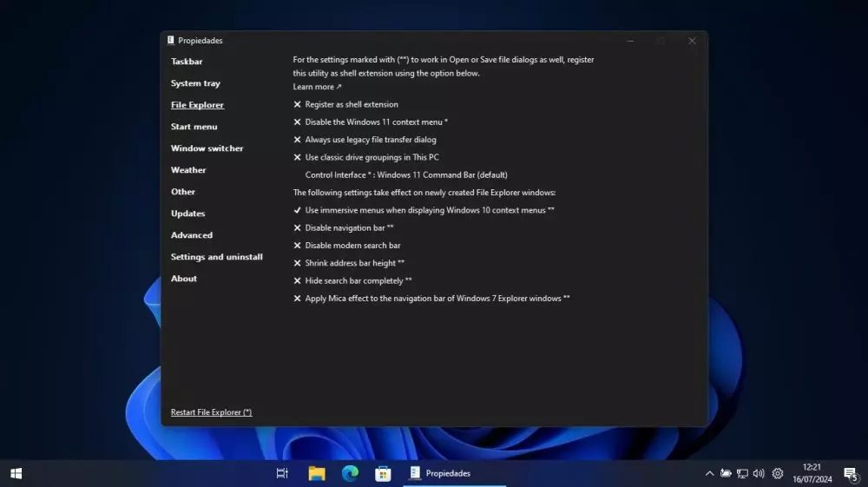
Task: Toggle Use classic drive groupings in This PC
Action: click(366, 157)
